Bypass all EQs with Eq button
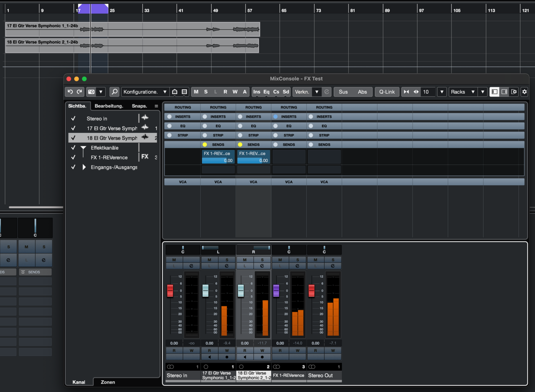 [266, 92]
